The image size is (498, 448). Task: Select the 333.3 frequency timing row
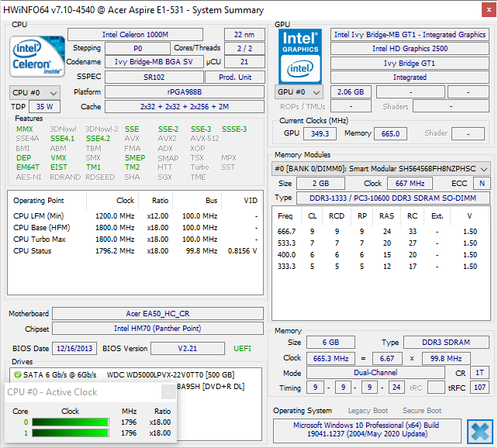[381, 267]
